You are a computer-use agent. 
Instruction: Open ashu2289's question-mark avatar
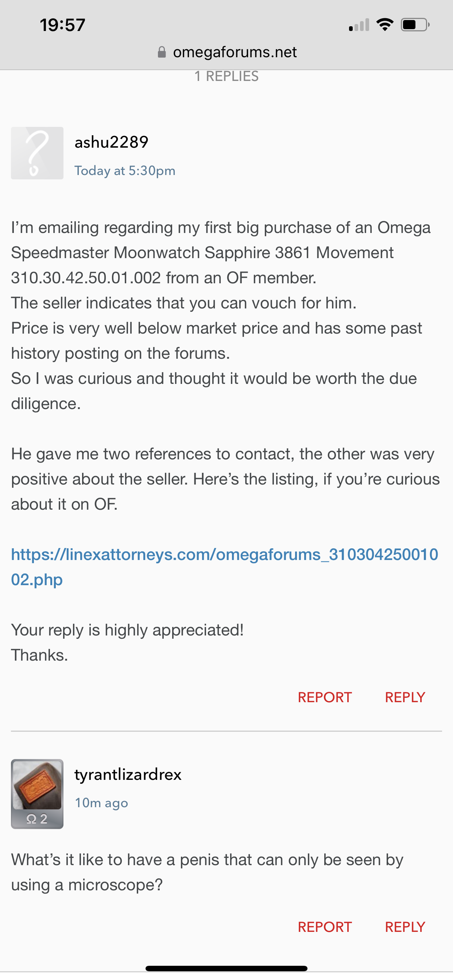pos(37,153)
